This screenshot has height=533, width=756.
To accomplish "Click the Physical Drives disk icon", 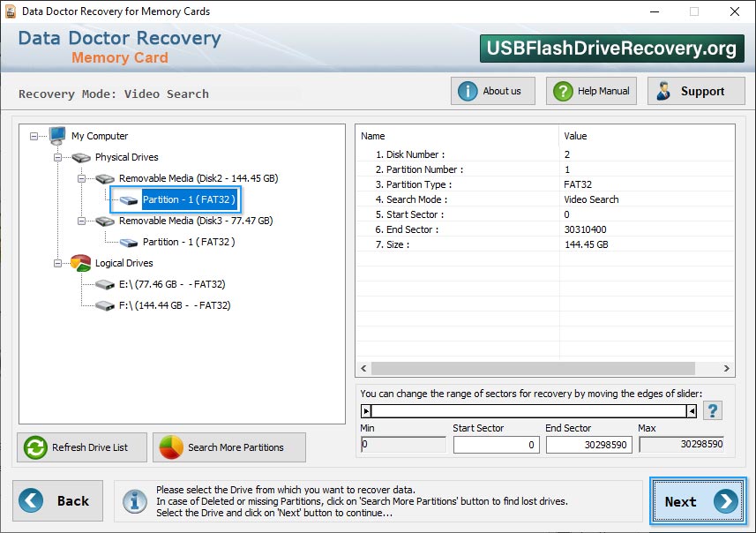I will [81, 157].
